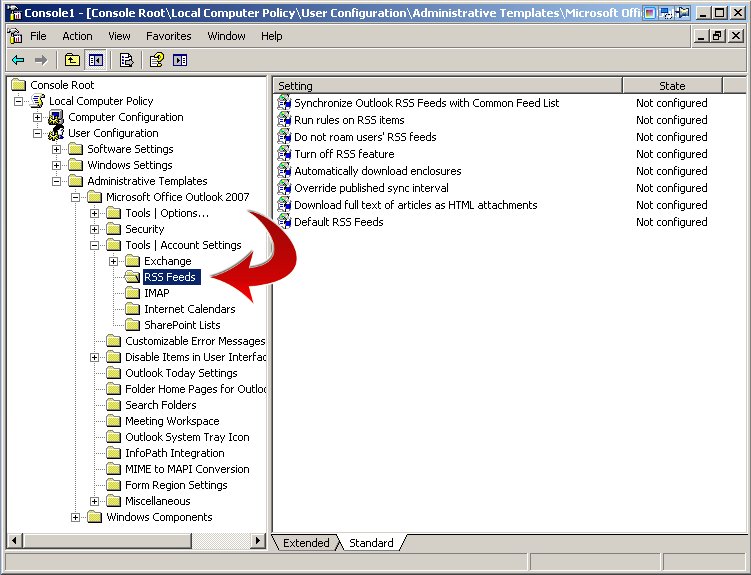Open the Favorites menu
751x575 pixels.
[x=169, y=36]
